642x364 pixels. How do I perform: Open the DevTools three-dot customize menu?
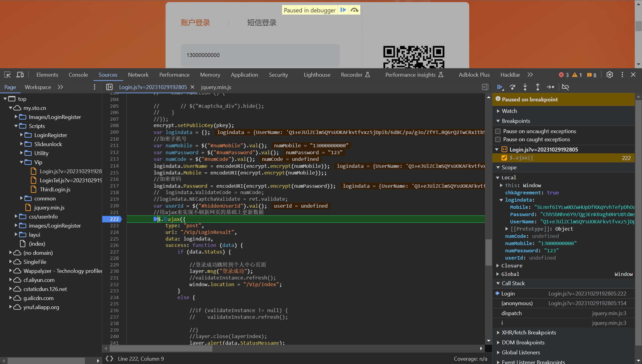[x=622, y=75]
